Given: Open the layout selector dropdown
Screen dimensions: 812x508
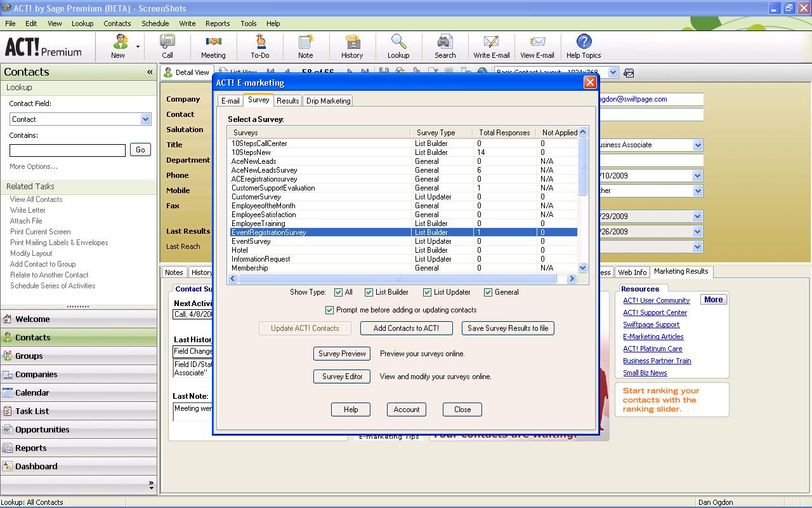Looking at the screenshot, I should click(x=613, y=72).
